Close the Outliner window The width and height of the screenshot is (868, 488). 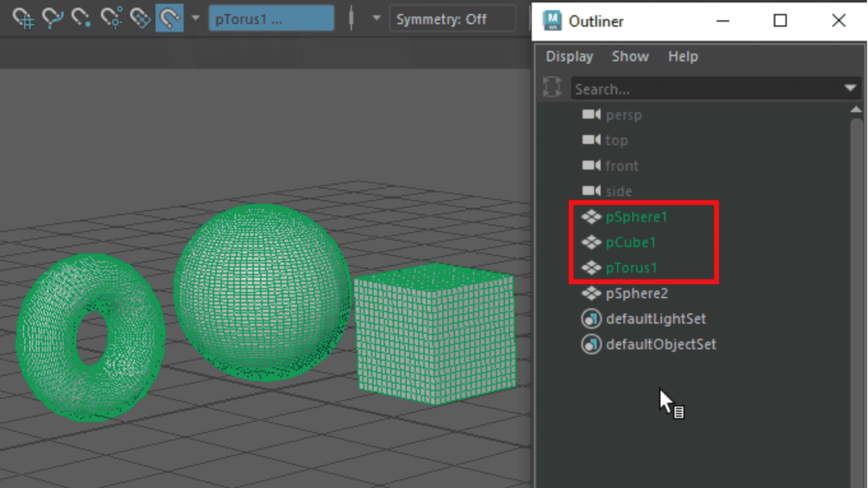tap(839, 20)
